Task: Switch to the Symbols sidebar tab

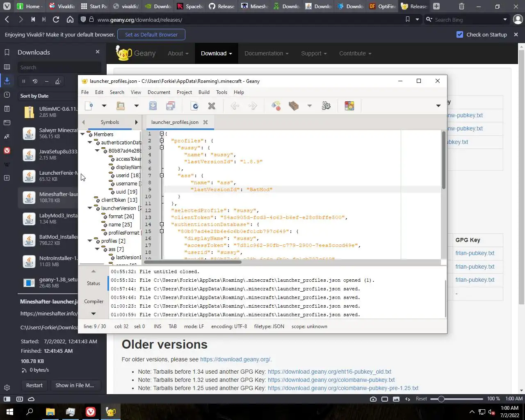Action: pyautogui.click(x=110, y=122)
